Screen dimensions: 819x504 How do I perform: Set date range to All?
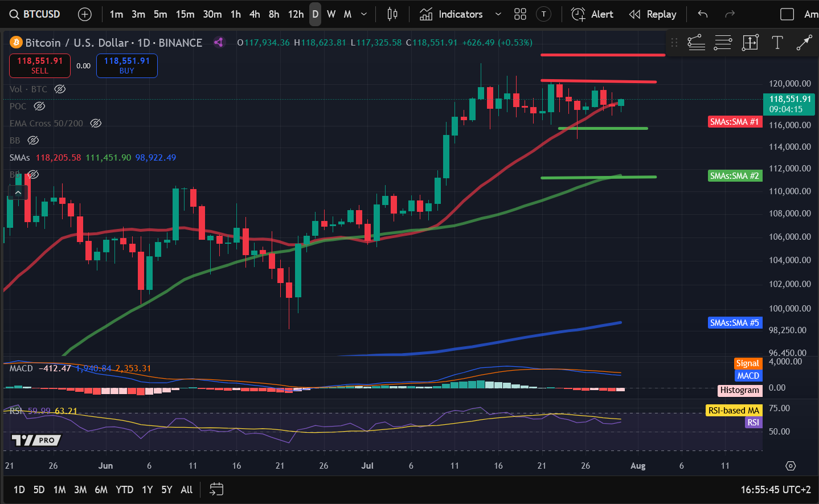point(186,490)
